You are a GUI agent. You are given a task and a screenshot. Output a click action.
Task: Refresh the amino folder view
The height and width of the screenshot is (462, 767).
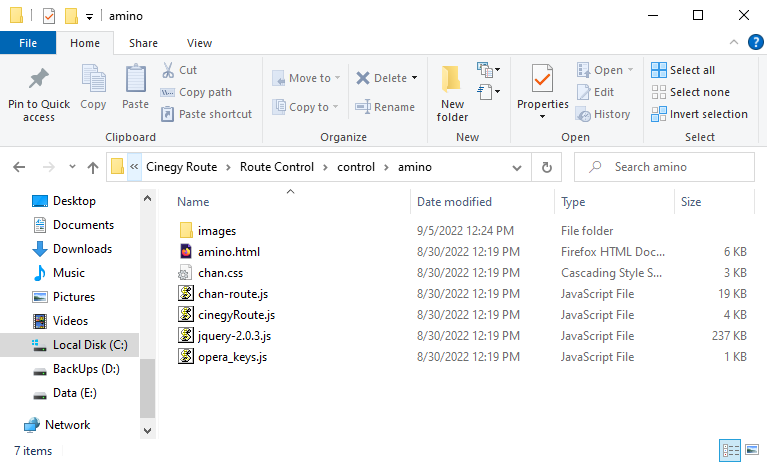(x=546, y=167)
